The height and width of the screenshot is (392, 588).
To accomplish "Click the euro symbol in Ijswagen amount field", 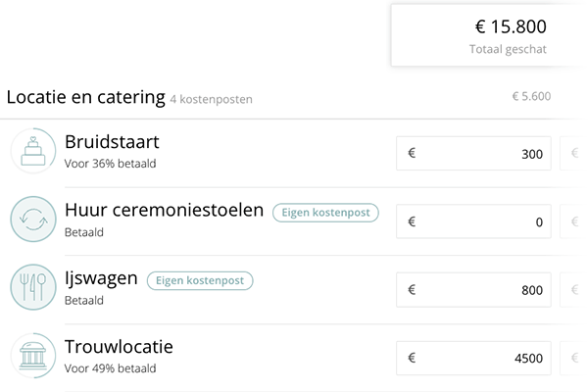I will [x=412, y=290].
